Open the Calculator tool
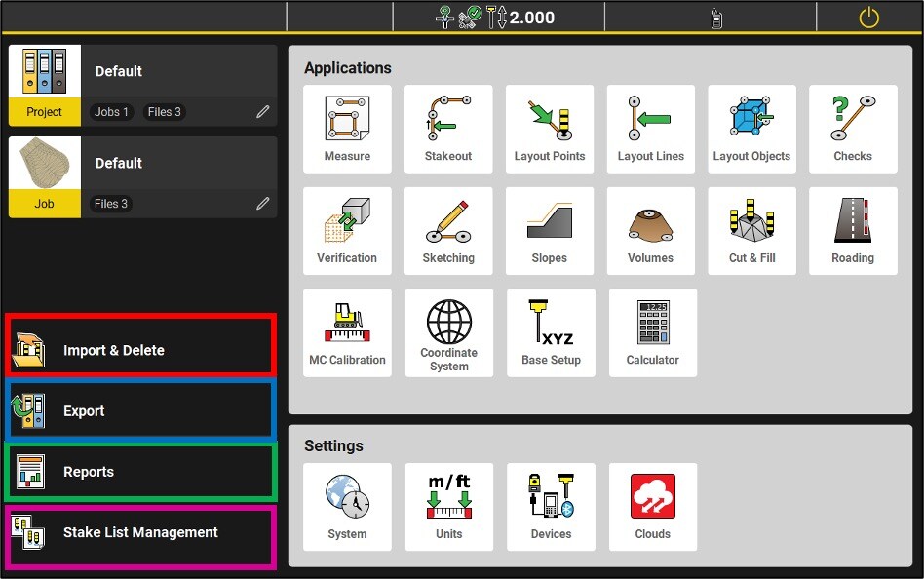 coord(652,332)
